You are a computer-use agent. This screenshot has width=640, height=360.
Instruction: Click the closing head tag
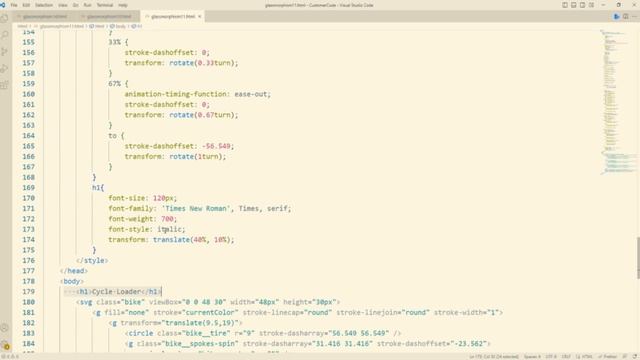pyautogui.click(x=73, y=271)
